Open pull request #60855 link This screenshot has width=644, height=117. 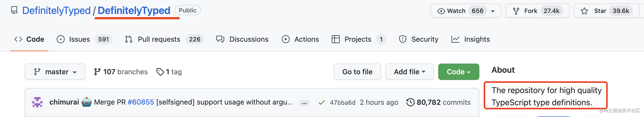(141, 102)
